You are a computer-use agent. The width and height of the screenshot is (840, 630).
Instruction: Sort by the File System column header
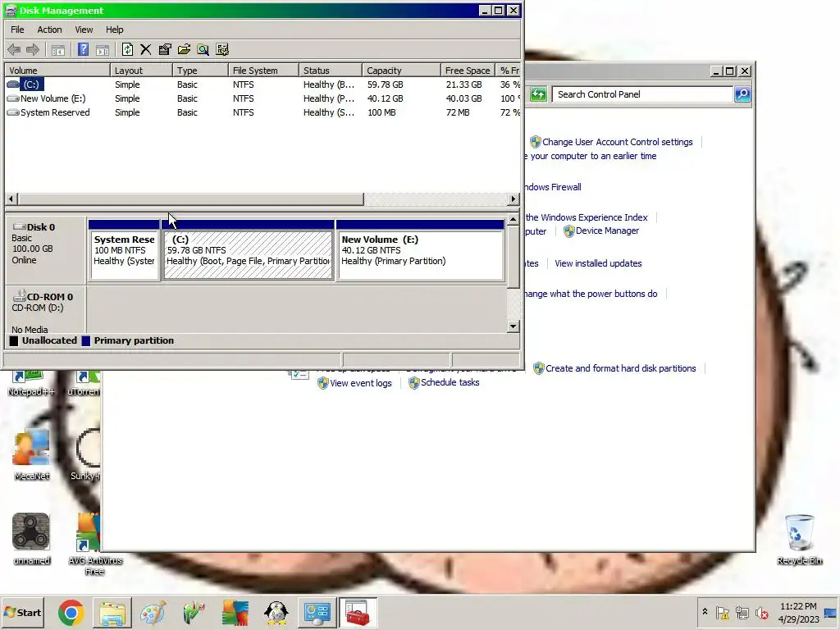click(x=263, y=71)
